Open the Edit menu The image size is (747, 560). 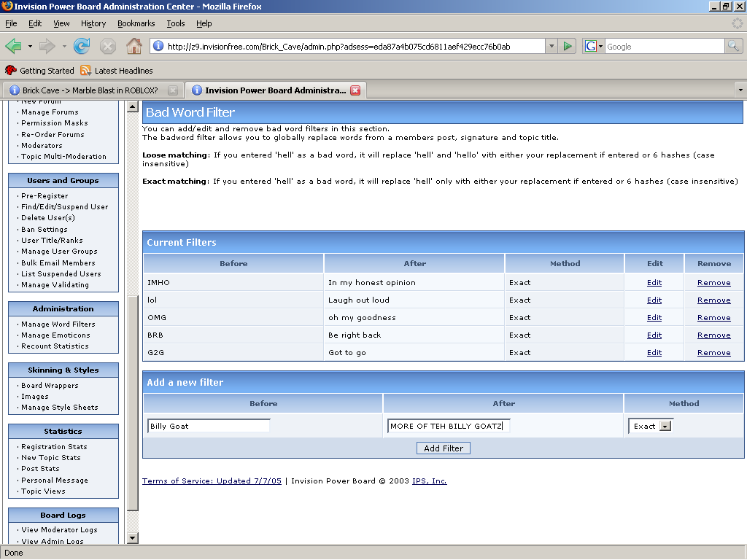[35, 23]
